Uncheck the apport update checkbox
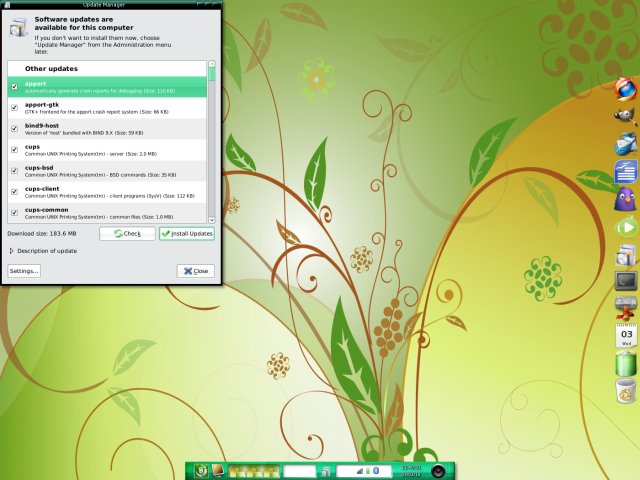The image size is (640, 480). (x=14, y=87)
